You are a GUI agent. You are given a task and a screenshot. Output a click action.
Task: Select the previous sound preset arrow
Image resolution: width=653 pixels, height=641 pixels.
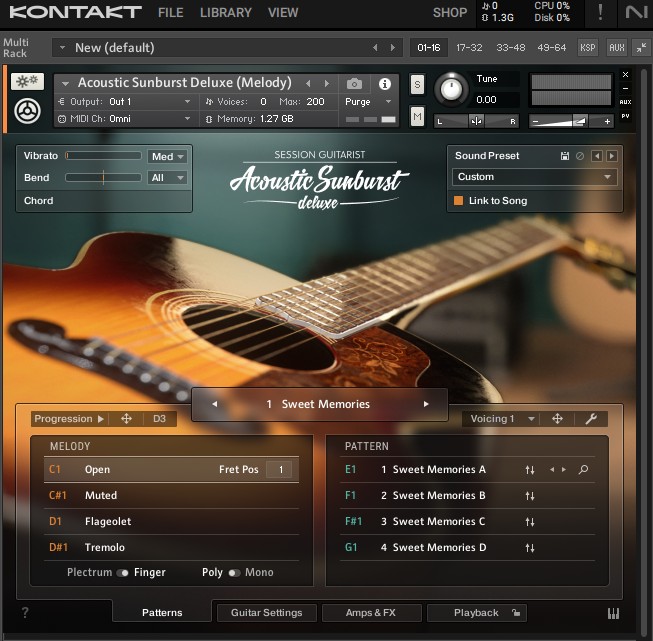point(597,156)
